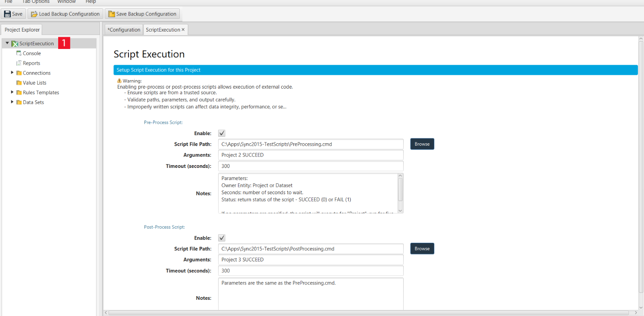The height and width of the screenshot is (316, 644).
Task: Click the Console node icon
Action: 19,53
